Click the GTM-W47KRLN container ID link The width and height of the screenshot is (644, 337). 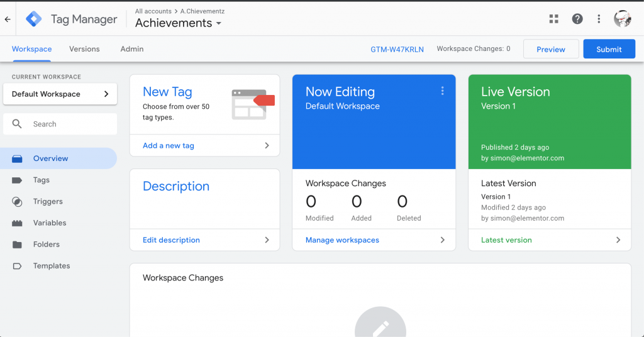click(397, 49)
